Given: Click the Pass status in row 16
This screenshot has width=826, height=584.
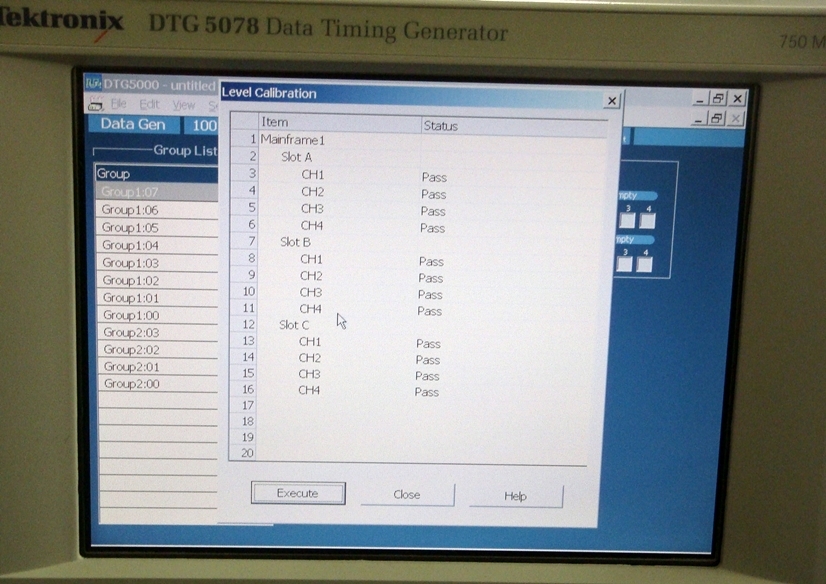Looking at the screenshot, I should (427, 392).
